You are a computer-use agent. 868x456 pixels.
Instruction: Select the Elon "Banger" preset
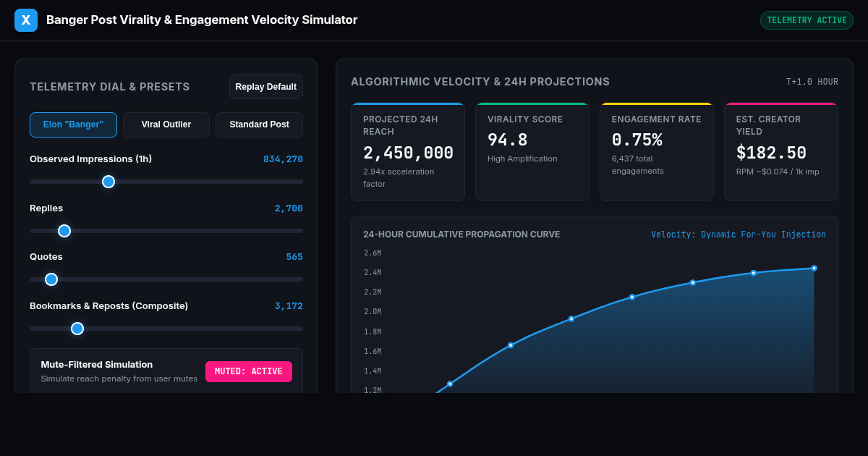(x=73, y=124)
